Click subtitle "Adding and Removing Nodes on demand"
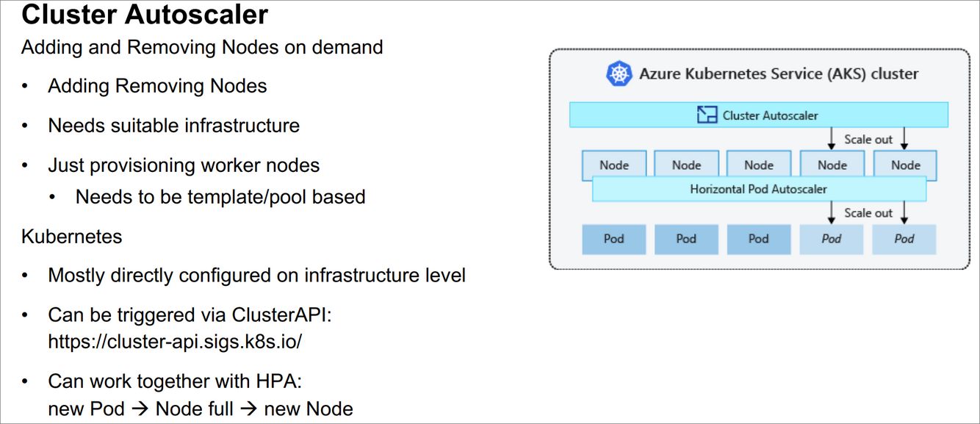The width and height of the screenshot is (980, 424). coord(202,47)
